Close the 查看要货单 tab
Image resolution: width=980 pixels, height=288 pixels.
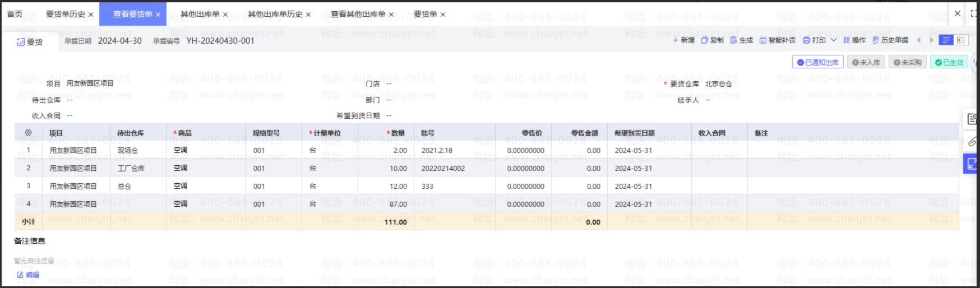pos(158,15)
